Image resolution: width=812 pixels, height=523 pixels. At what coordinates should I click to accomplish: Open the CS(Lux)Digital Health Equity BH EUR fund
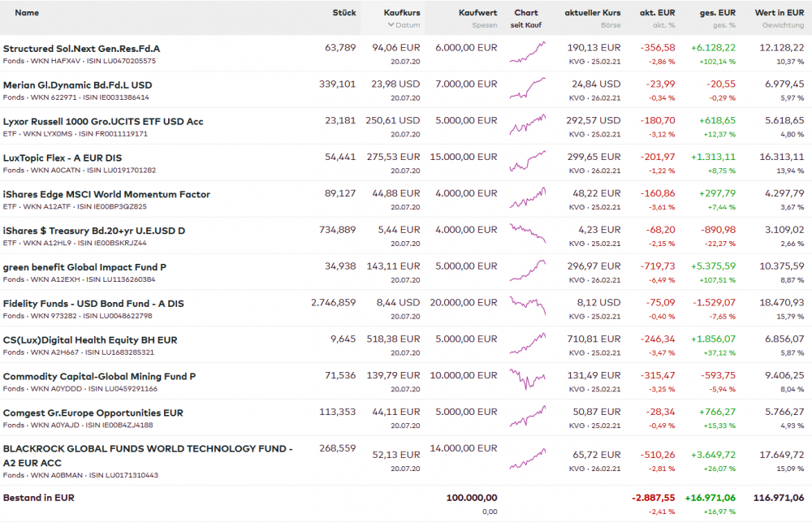[90, 339]
